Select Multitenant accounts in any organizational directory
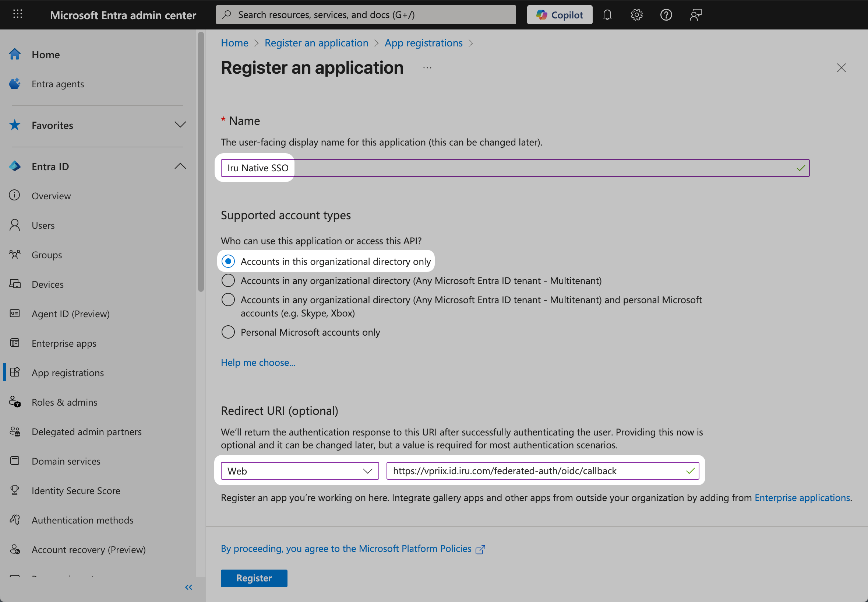This screenshot has width=868, height=602. [x=228, y=281]
